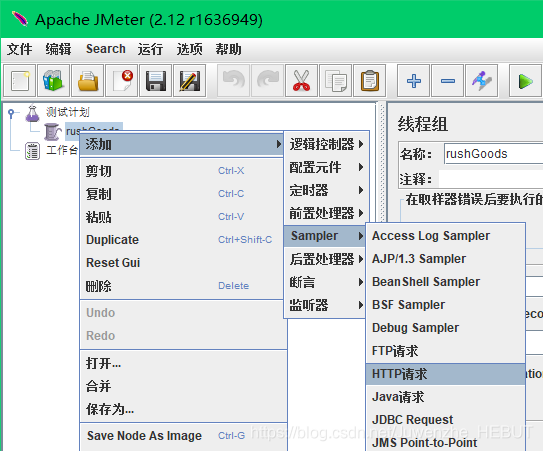Click the Expand All plus icon
The height and width of the screenshot is (451, 543).
click(413, 81)
